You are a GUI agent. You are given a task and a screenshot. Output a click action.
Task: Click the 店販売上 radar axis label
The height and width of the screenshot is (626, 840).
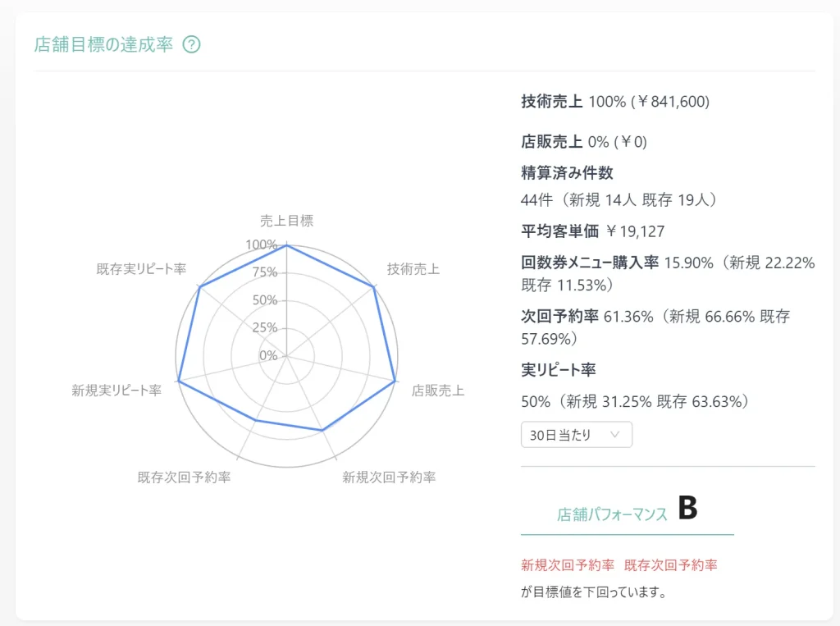(437, 391)
